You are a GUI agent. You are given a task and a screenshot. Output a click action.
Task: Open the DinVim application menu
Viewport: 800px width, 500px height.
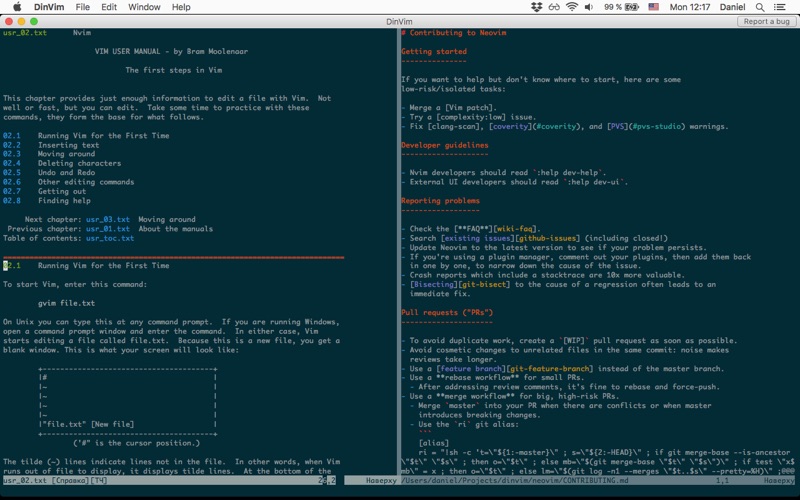click(47, 7)
